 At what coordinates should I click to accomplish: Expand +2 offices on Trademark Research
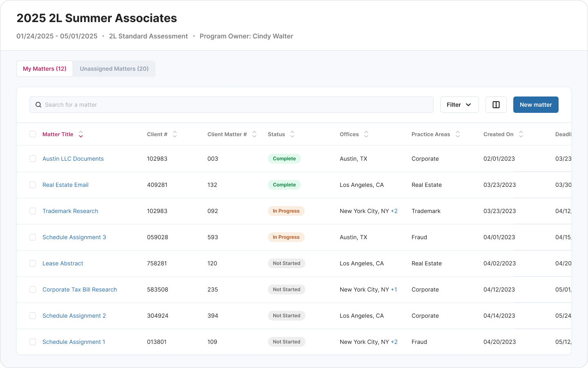click(x=394, y=211)
